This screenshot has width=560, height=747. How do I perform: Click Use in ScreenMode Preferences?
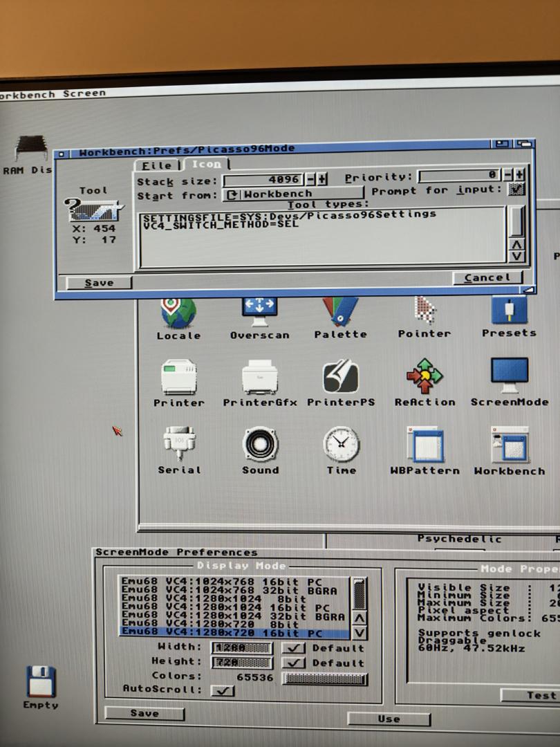coord(389,719)
